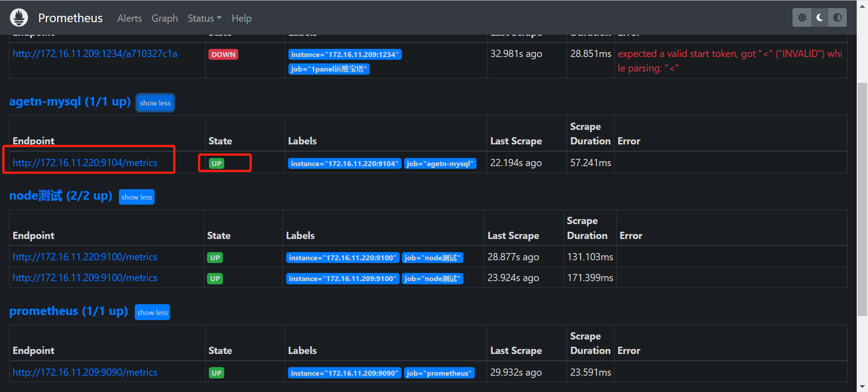868x392 pixels.
Task: Select the auto theme half-circle icon
Action: pos(837,18)
